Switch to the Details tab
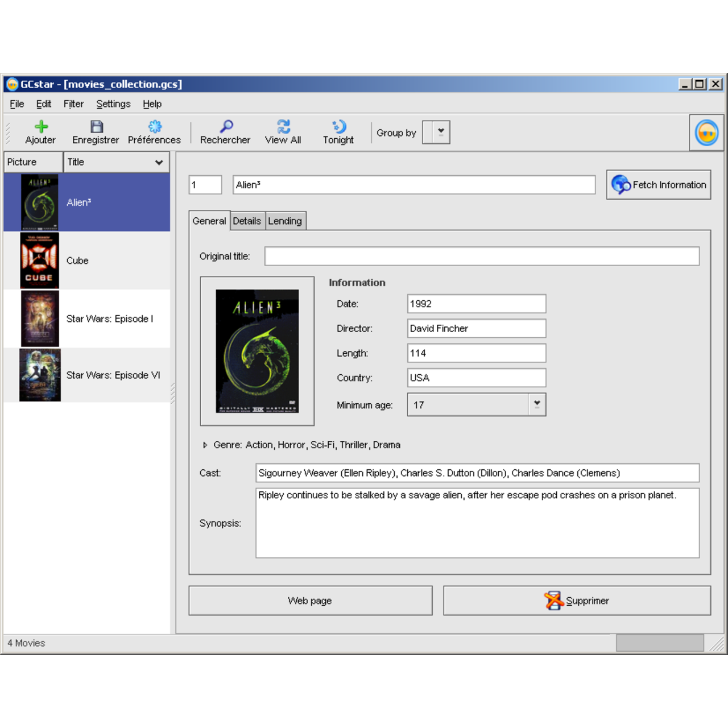This screenshot has height=728, width=728. tap(247, 221)
